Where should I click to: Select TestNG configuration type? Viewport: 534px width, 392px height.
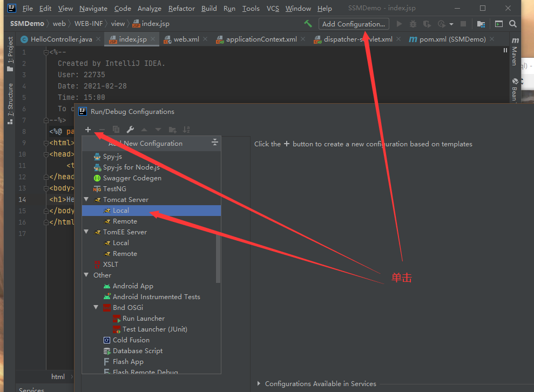[x=151, y=188]
